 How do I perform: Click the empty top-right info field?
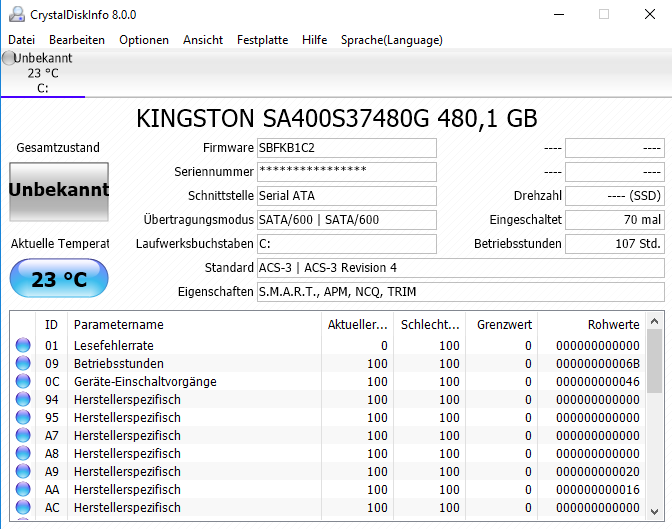pos(615,148)
